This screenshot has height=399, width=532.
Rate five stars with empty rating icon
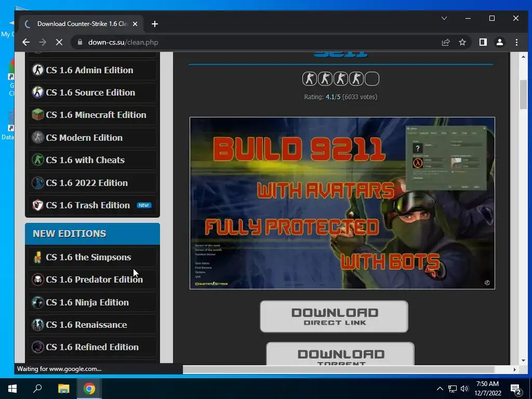click(x=372, y=79)
